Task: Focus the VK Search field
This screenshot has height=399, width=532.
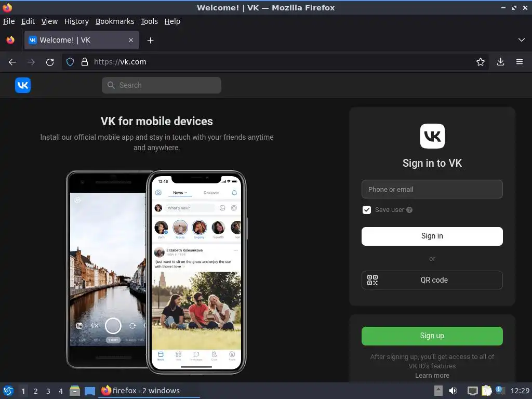Action: [x=162, y=85]
